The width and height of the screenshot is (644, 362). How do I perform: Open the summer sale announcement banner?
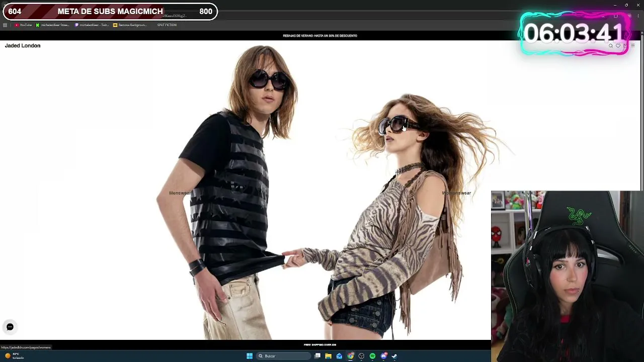click(320, 36)
